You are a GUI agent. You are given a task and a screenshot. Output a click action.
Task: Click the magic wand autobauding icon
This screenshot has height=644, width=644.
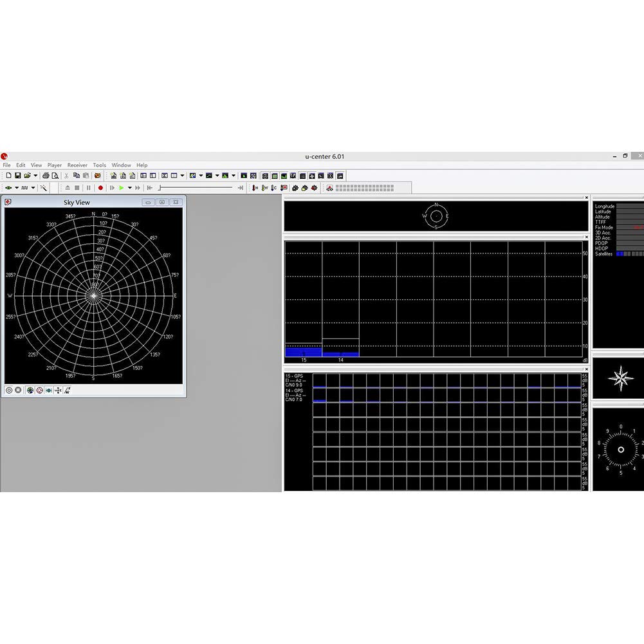44,188
